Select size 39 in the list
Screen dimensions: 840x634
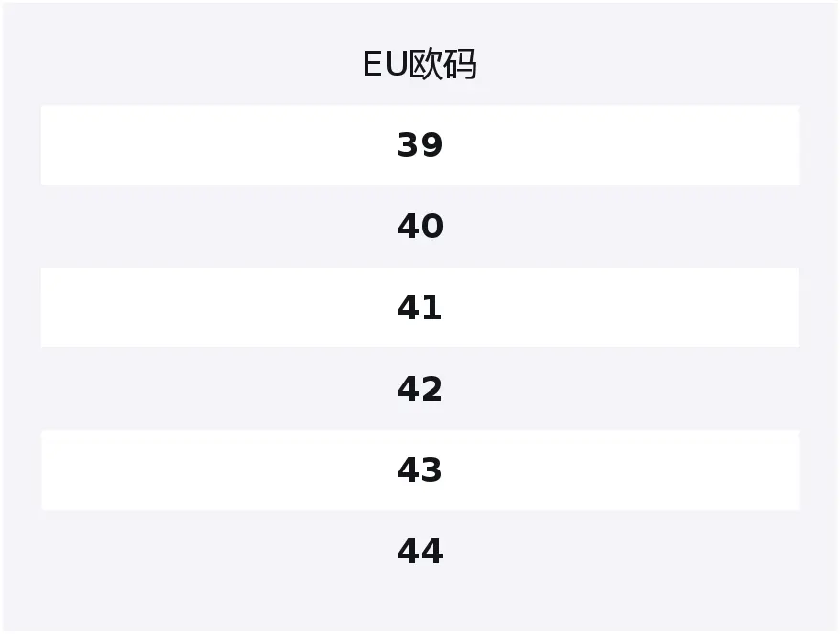[420, 145]
